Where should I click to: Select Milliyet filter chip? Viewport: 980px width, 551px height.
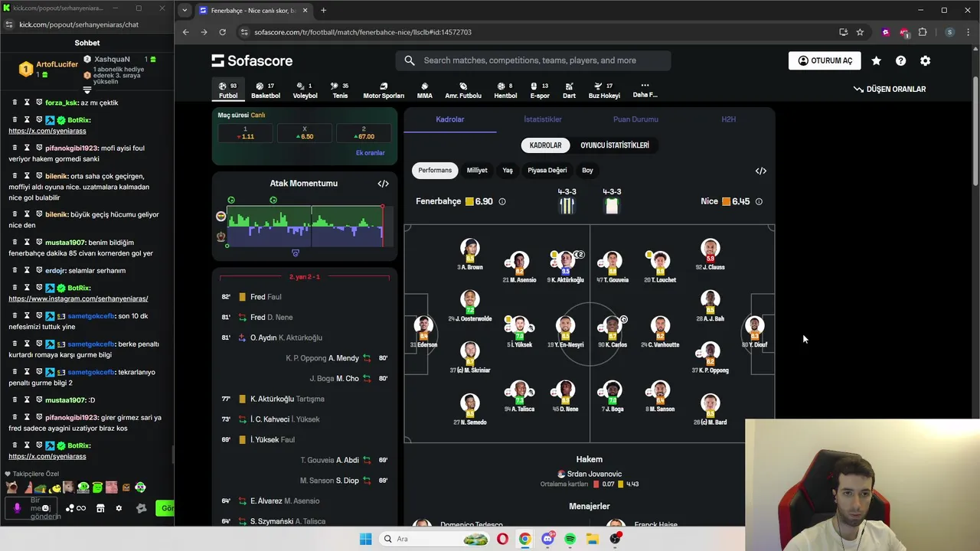(x=477, y=170)
